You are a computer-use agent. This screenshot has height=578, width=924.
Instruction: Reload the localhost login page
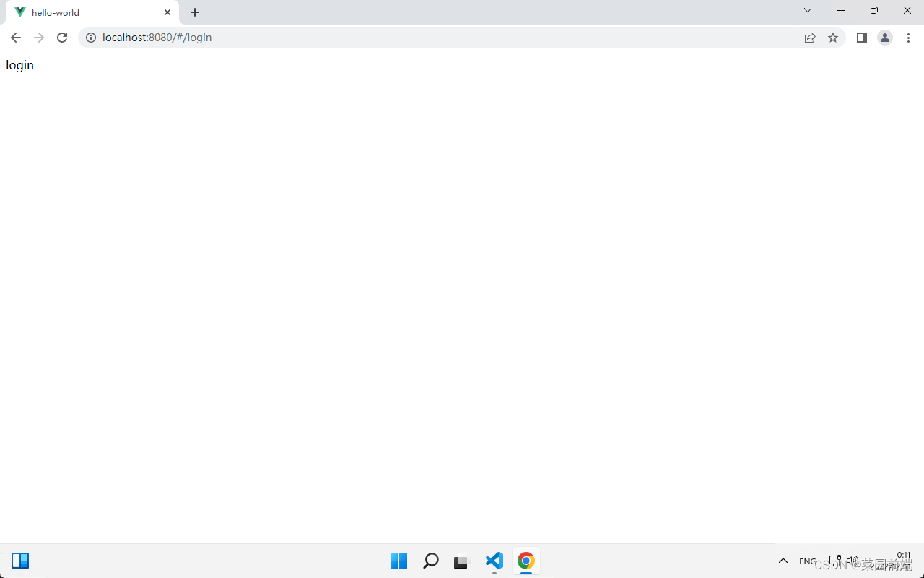pos(62,38)
